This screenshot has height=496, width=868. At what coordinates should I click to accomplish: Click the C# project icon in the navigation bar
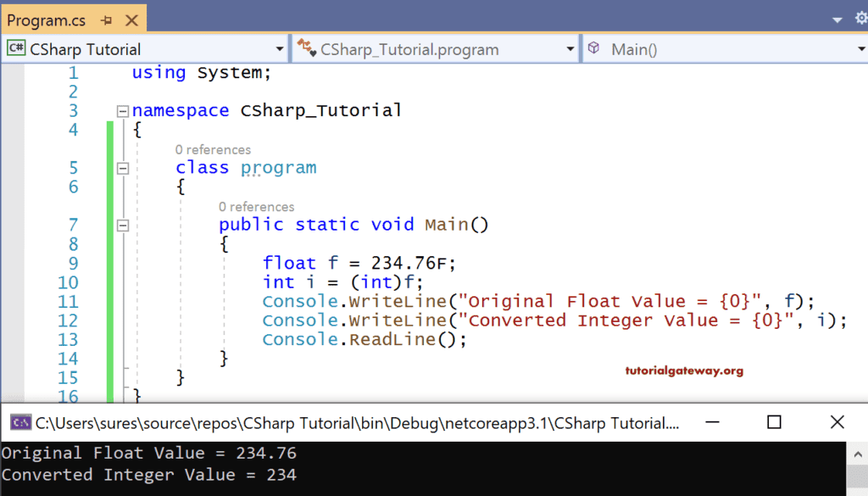[x=17, y=48]
